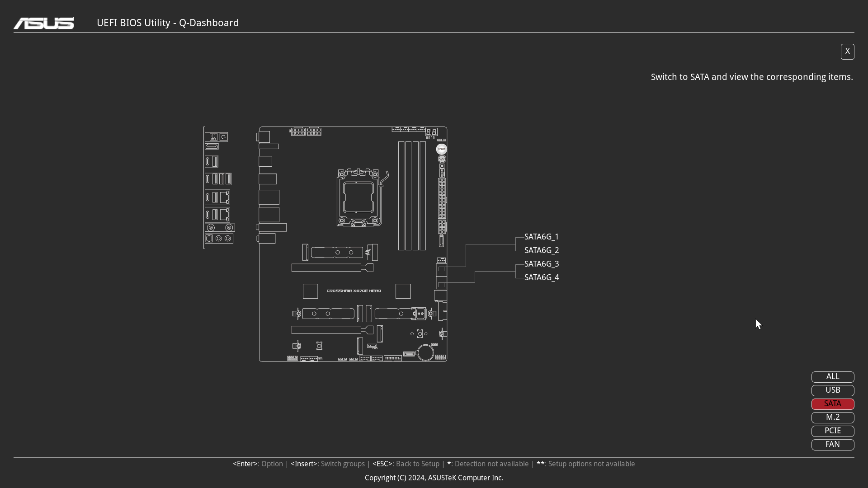
Task: Click the optical S/PDIF port on rear I/O
Action: 209,238
